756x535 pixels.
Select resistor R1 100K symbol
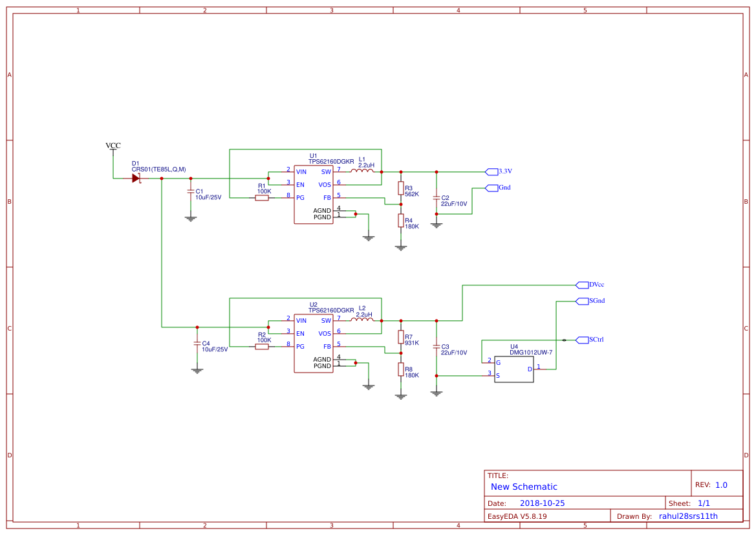click(x=262, y=198)
